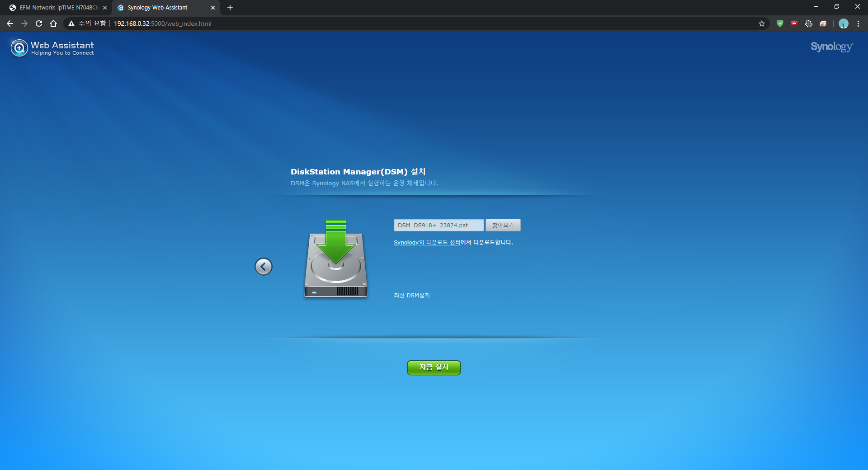
Task: Click the browser back arrow
Action: pos(10,23)
